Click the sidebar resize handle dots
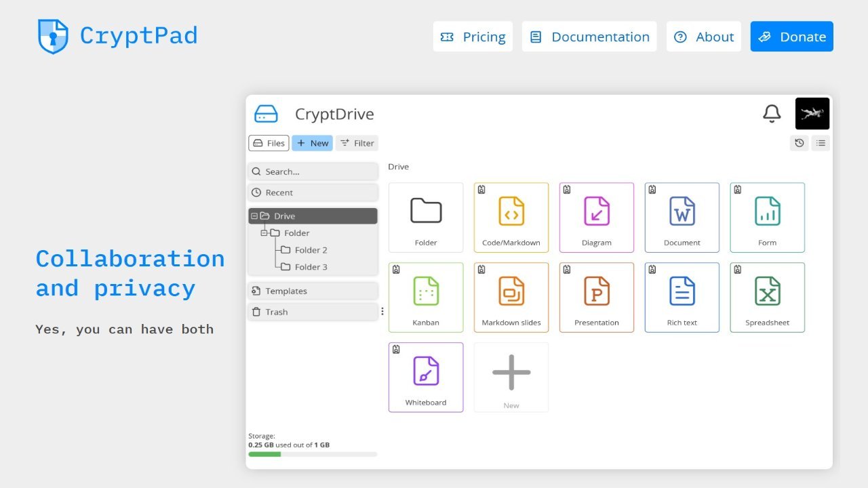868x488 pixels. (x=382, y=311)
